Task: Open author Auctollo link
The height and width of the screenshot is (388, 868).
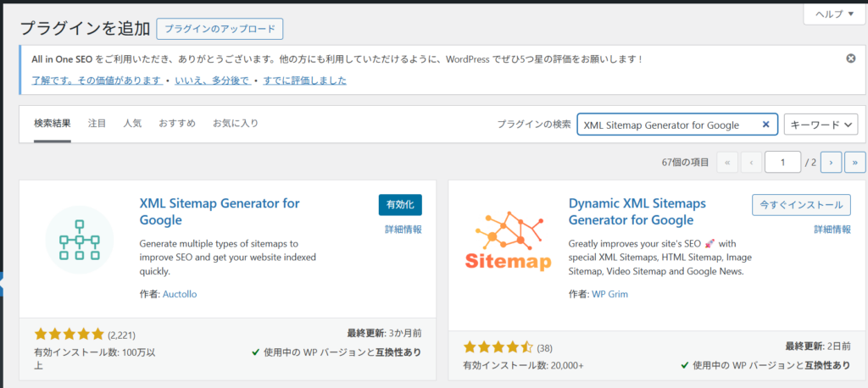Action: pyautogui.click(x=180, y=294)
